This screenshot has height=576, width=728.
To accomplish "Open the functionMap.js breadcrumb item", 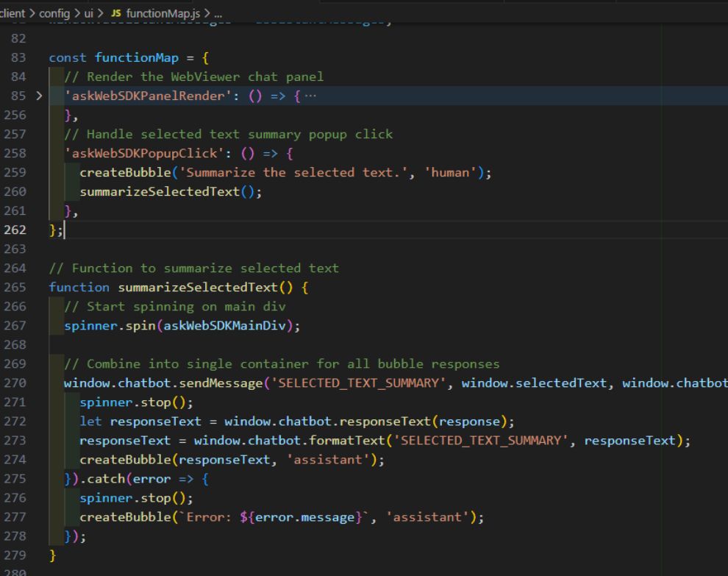I will (x=163, y=13).
